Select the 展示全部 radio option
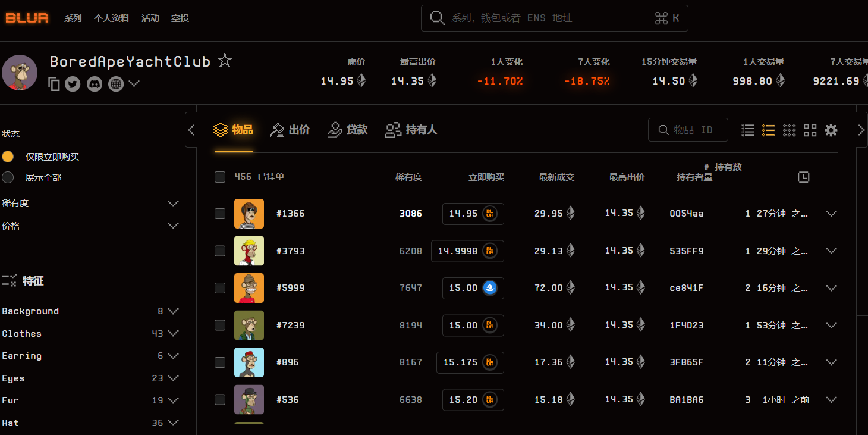 click(8, 177)
